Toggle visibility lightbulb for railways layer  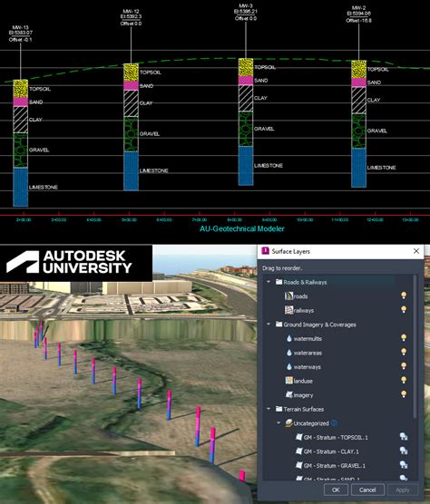point(404,309)
